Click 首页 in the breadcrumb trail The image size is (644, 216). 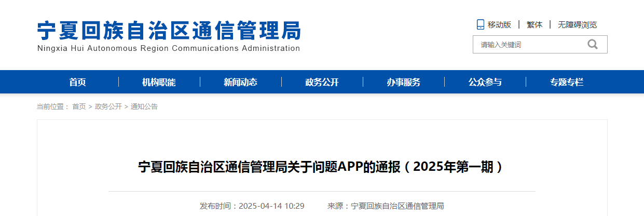click(79, 106)
